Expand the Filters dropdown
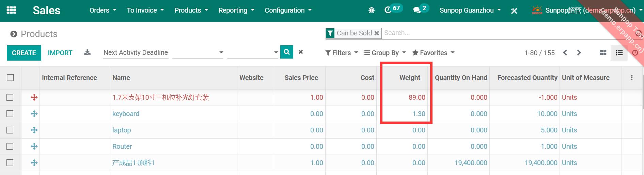Image resolution: width=644 pixels, height=175 pixels. [342, 53]
